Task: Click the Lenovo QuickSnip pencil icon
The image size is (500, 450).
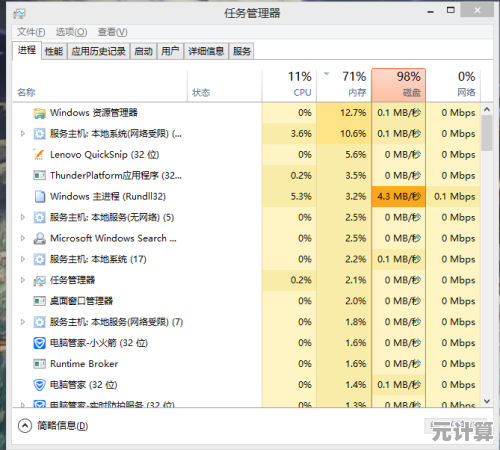Action: click(x=39, y=155)
